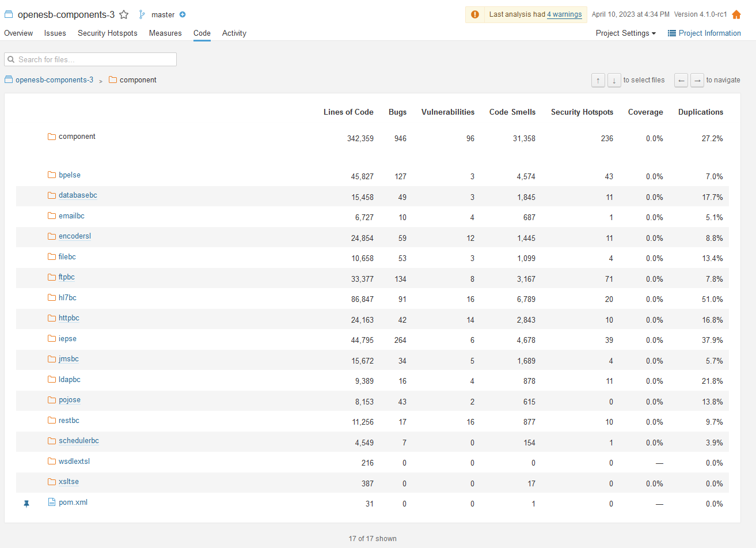
Task: Click the plus icon beside master branch
Action: click(x=183, y=14)
